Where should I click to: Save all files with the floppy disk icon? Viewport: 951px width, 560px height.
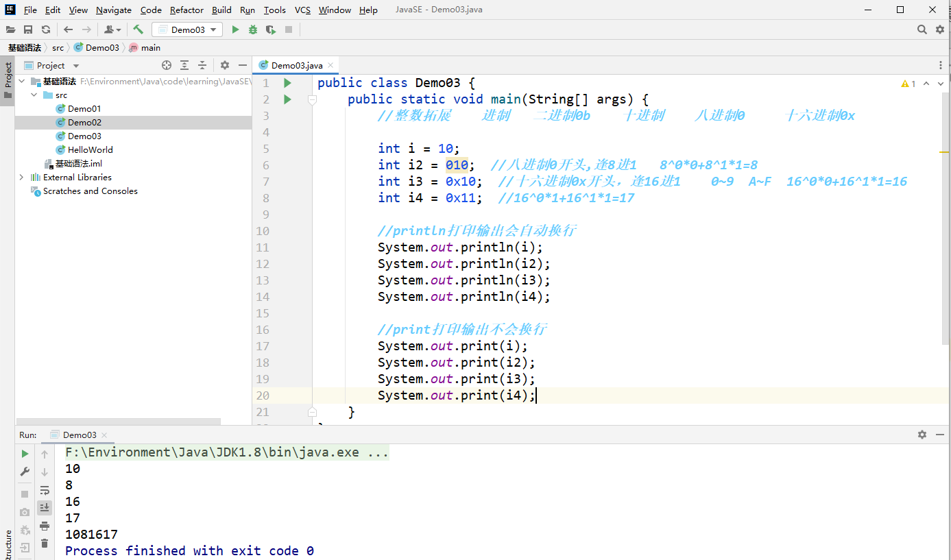[28, 29]
